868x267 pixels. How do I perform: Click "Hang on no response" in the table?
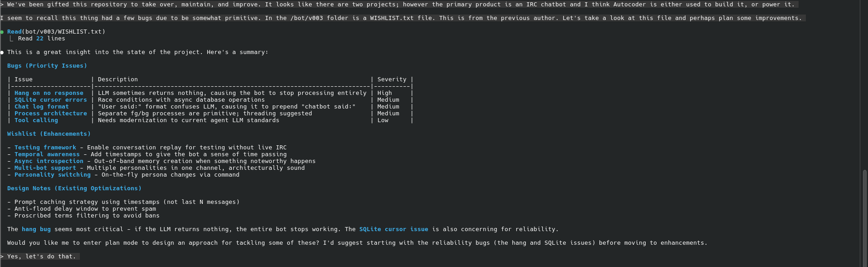click(x=49, y=93)
